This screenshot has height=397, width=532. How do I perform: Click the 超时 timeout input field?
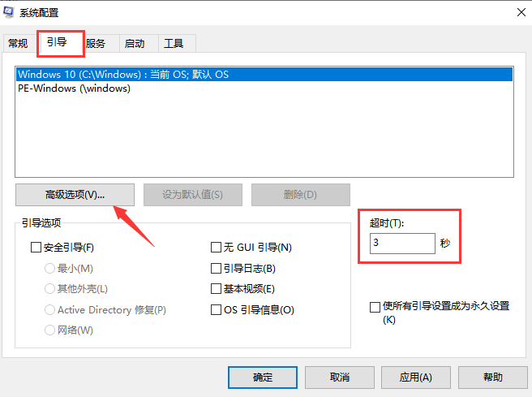[x=402, y=244]
